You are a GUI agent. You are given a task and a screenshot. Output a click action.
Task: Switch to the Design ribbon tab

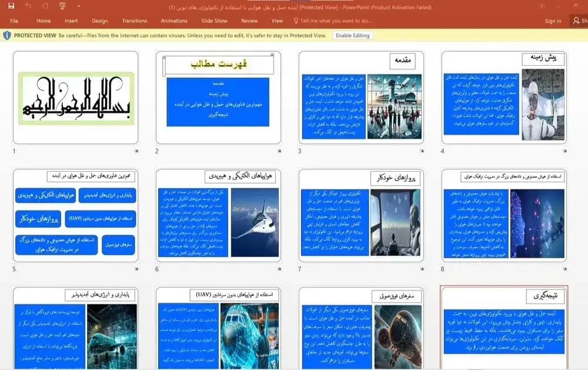pos(100,21)
